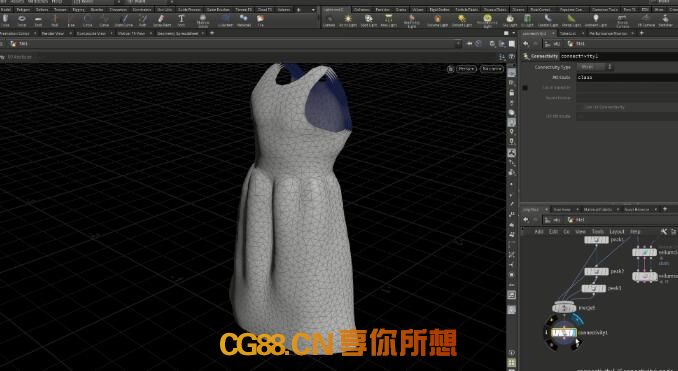This screenshot has height=371, width=678.
Task: Click obj in the network editor path
Action: tap(553, 220)
